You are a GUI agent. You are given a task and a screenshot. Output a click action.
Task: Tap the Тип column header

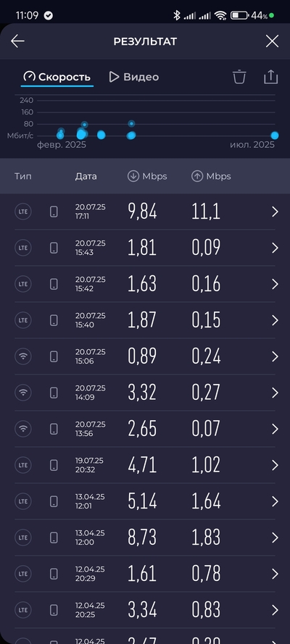point(23,176)
